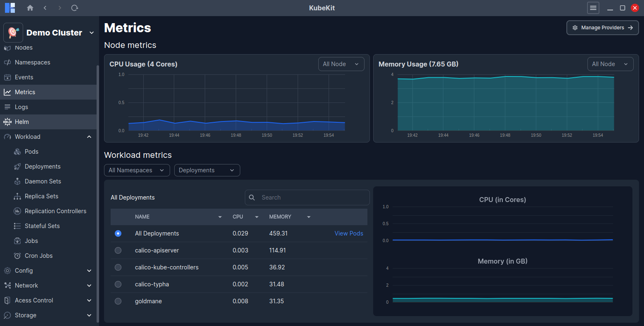Select the calico-typha radio button
644x326 pixels.
tap(118, 284)
